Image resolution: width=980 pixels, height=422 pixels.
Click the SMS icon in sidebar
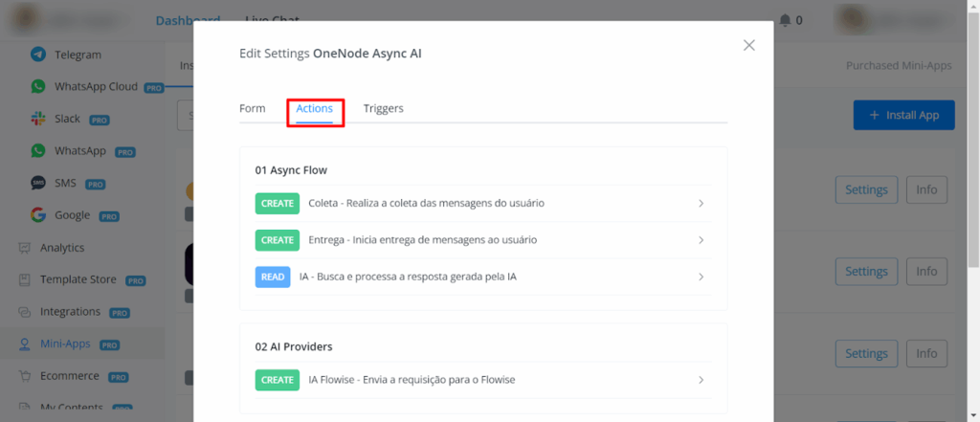38,183
